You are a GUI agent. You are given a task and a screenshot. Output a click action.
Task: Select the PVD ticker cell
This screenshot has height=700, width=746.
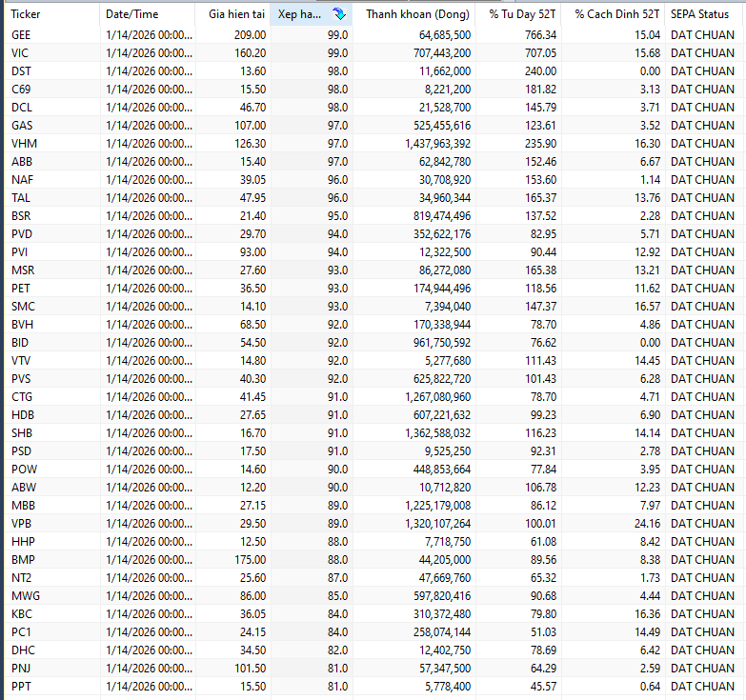[22, 233]
